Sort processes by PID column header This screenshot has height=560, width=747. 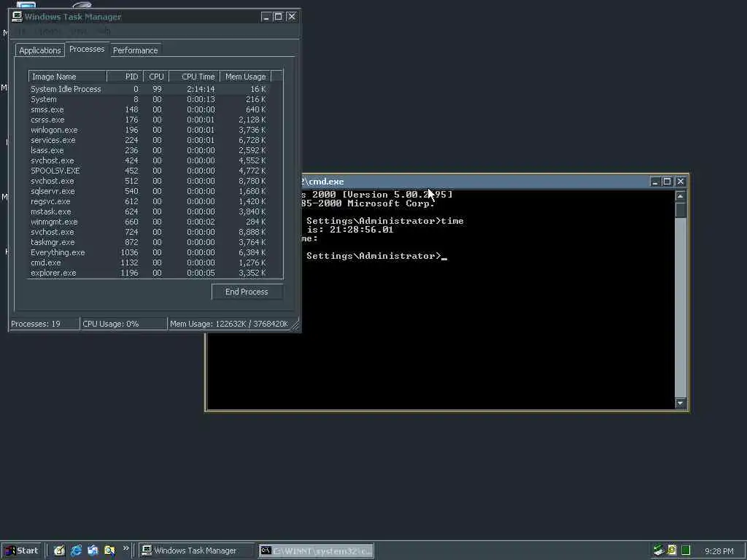coord(125,77)
